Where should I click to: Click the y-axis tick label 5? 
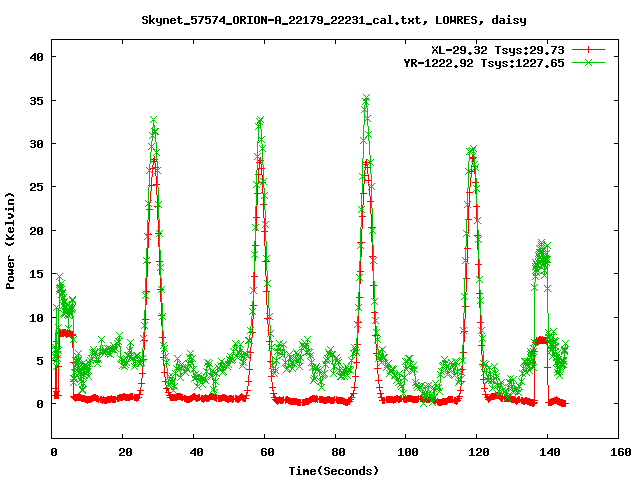40,361
